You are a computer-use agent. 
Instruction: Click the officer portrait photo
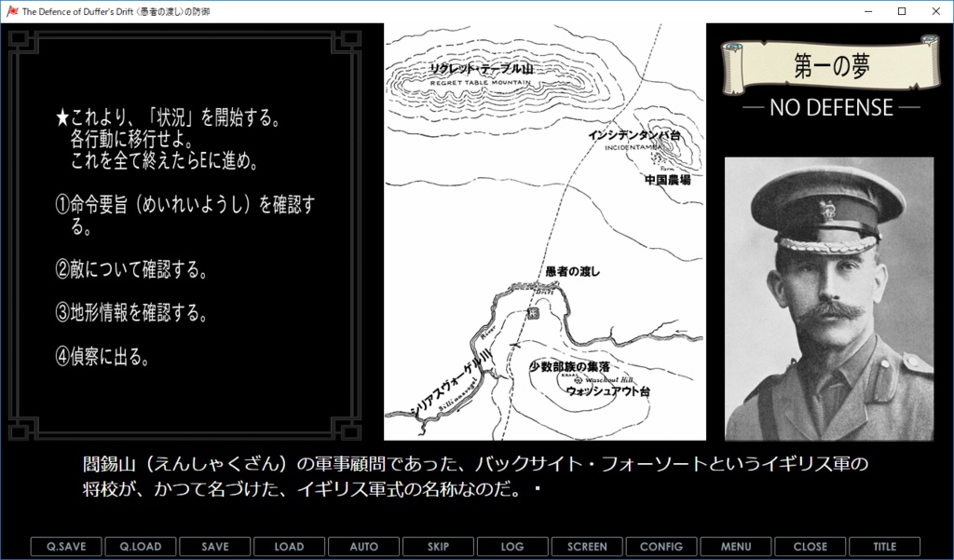coord(829,298)
